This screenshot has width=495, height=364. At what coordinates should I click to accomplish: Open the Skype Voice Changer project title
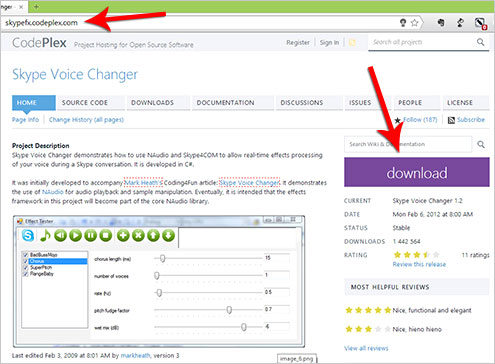pos(75,74)
